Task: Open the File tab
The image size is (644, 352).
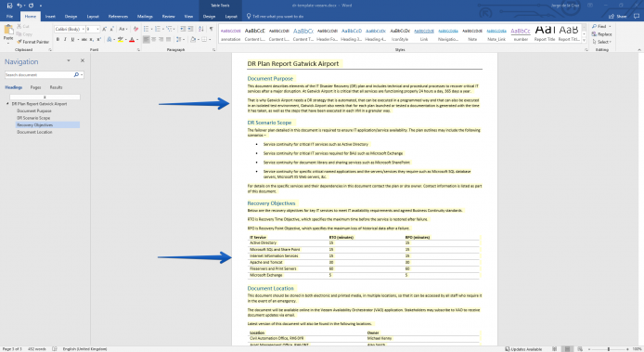Action: (x=9, y=17)
